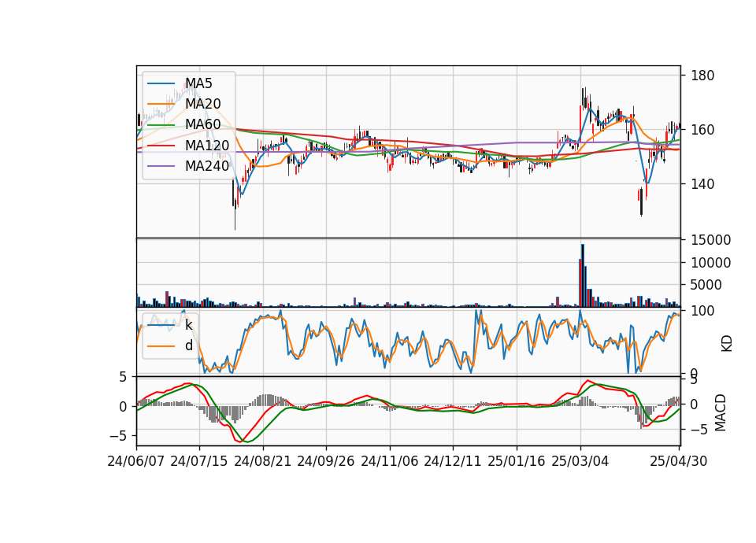Click the 100 KD axis label

pos(702,311)
